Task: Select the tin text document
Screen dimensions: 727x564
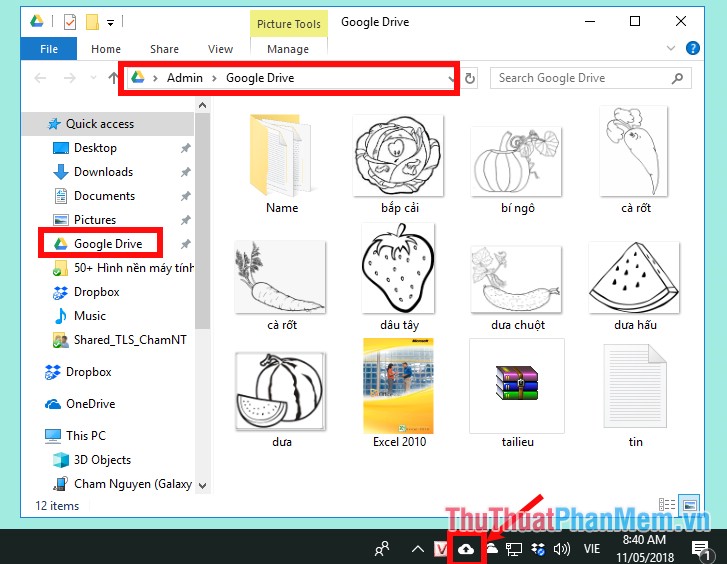Action: pyautogui.click(x=635, y=394)
